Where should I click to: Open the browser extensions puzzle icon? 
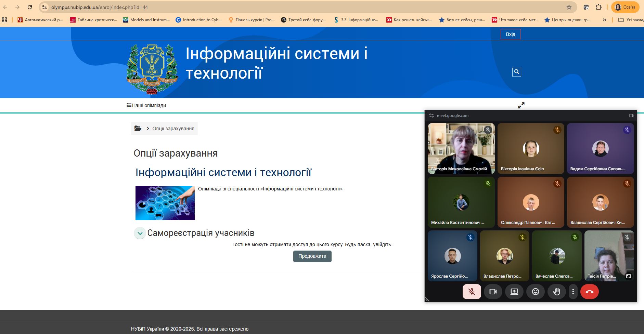point(598,7)
